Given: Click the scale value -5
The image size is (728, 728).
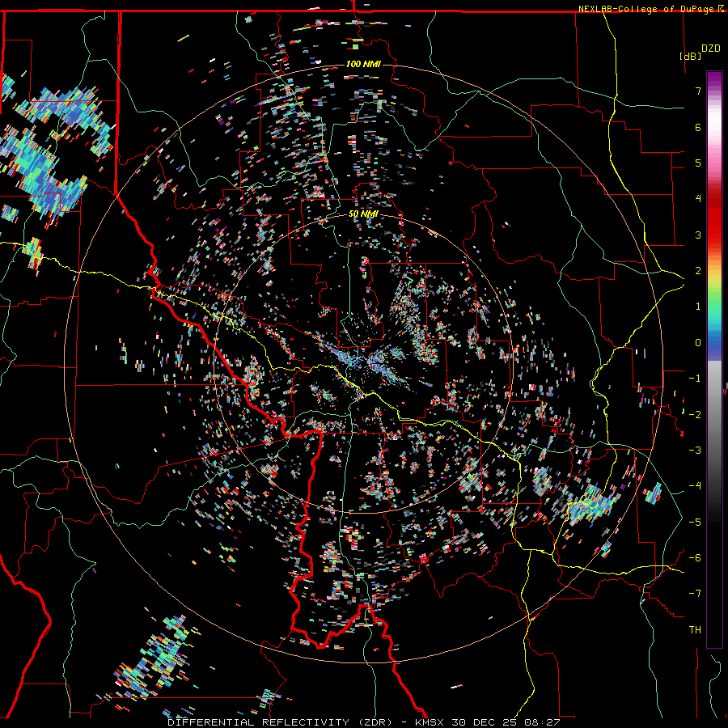Looking at the screenshot, I should (x=695, y=523).
